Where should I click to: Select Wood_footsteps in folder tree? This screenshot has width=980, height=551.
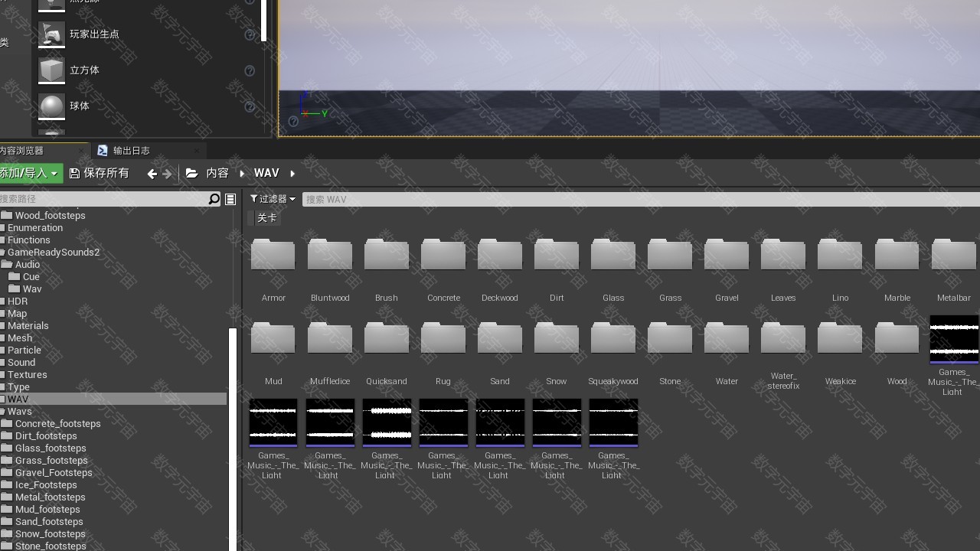[50, 216]
